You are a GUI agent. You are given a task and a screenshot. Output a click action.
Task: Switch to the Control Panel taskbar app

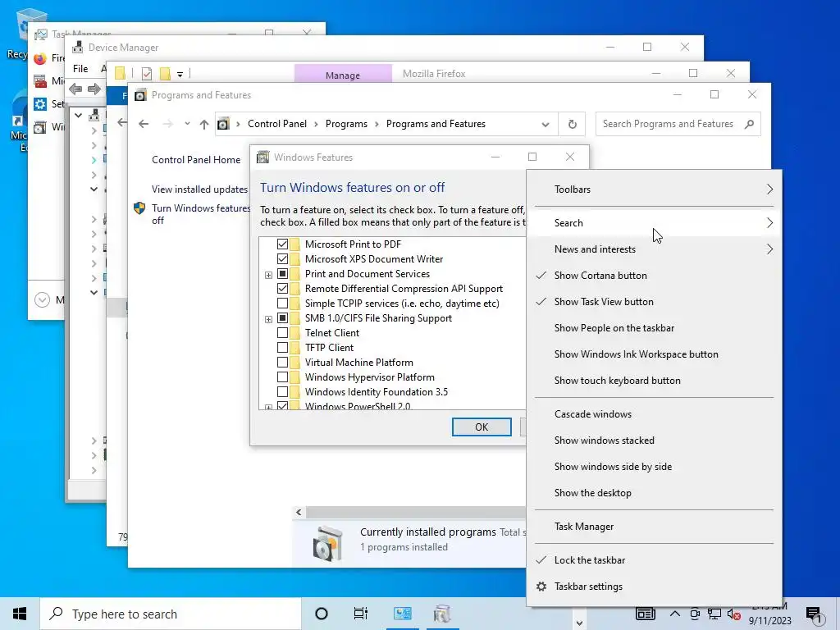402,614
